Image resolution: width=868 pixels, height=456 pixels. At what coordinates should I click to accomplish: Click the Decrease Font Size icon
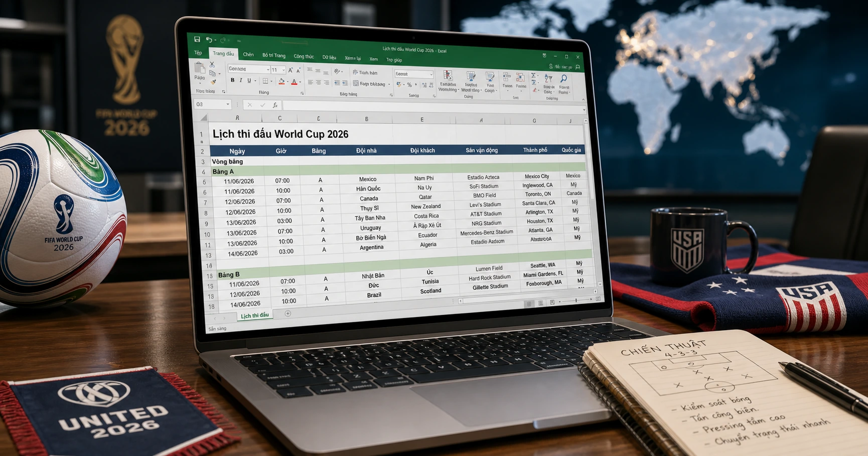pyautogui.click(x=299, y=71)
